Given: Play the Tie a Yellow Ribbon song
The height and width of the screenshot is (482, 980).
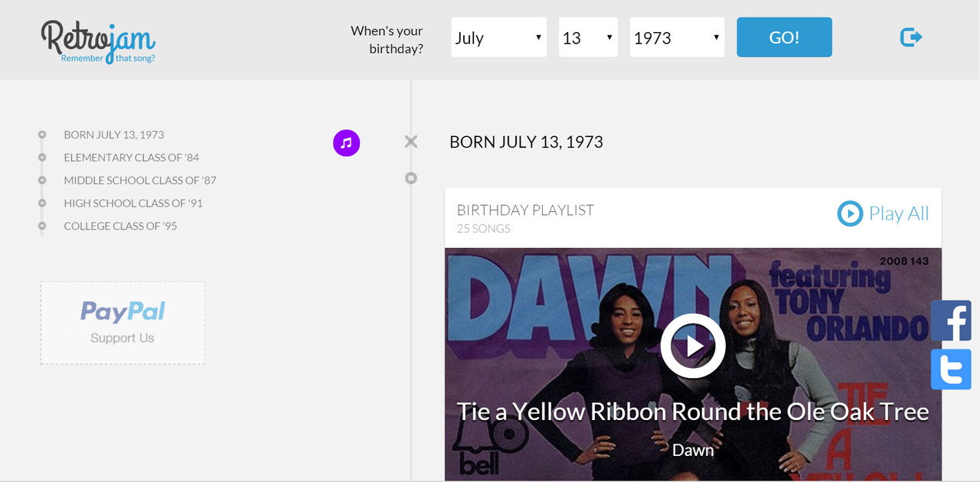Looking at the screenshot, I should coord(693,346).
